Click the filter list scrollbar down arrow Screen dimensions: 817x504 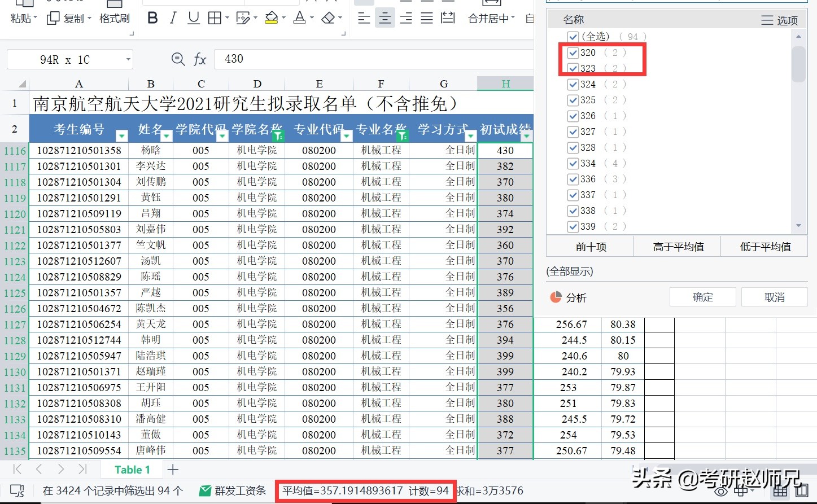[798, 226]
